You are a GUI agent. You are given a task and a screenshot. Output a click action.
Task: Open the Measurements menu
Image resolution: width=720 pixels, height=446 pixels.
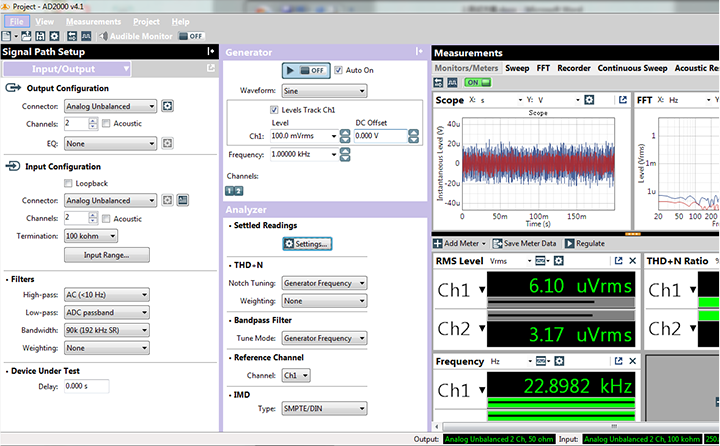click(94, 22)
